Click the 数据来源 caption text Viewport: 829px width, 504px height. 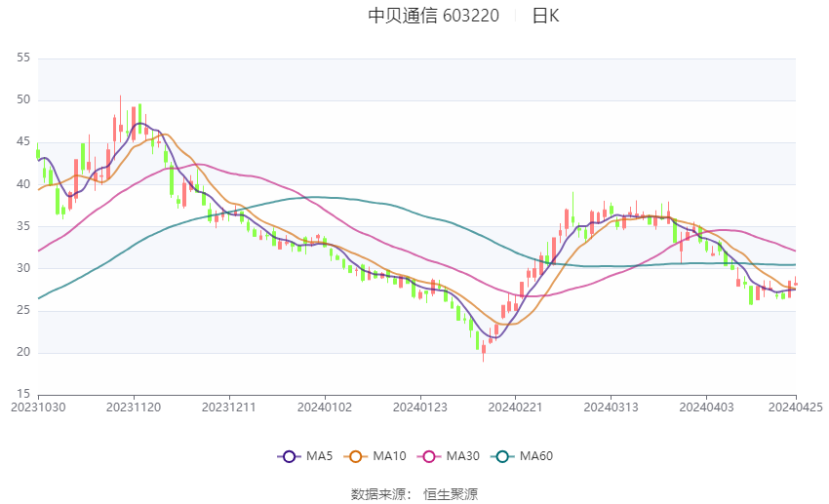(x=381, y=494)
